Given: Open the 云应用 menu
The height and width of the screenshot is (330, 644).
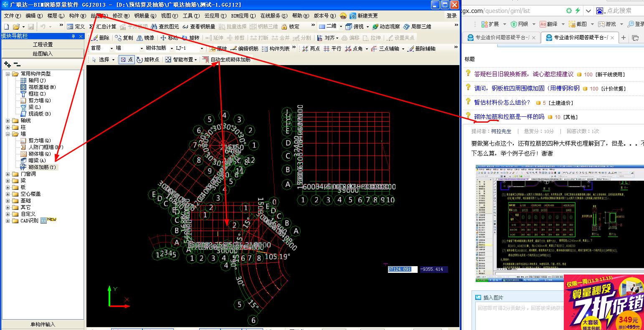Looking at the screenshot, I should [x=215, y=15].
